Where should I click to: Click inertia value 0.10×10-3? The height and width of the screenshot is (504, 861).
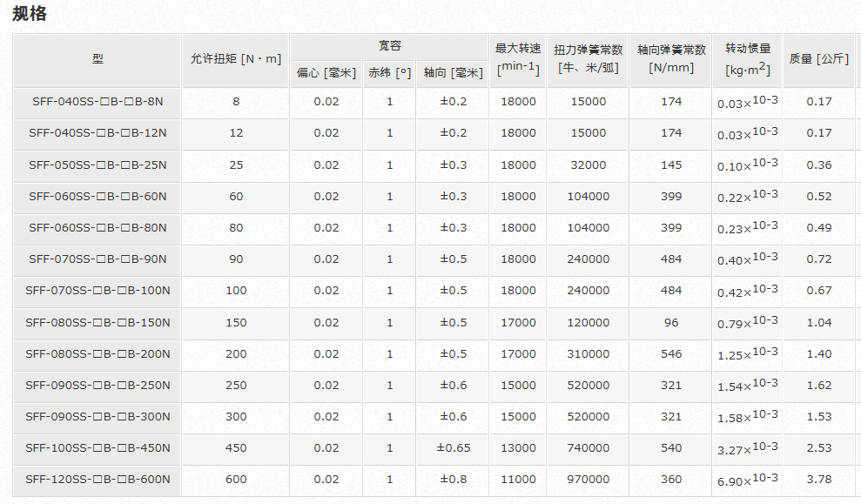(747, 165)
